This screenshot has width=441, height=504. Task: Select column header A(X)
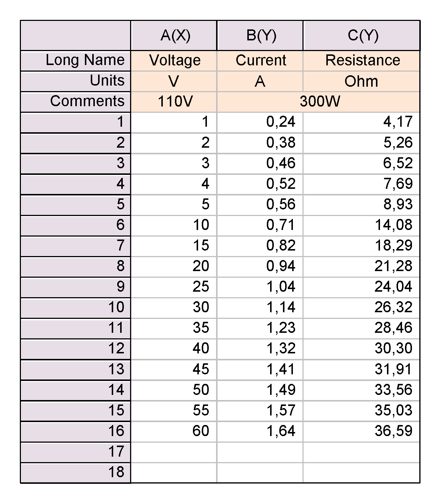click(x=174, y=36)
